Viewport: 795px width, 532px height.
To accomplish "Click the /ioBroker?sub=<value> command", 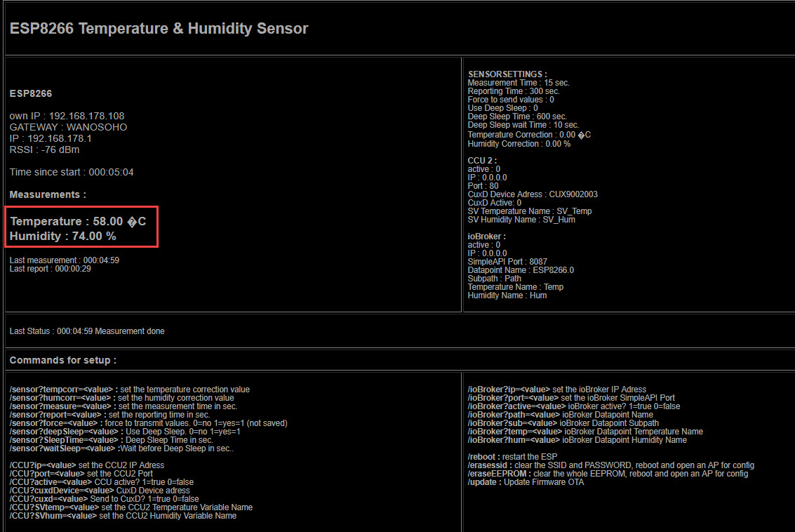I will pos(563,423).
